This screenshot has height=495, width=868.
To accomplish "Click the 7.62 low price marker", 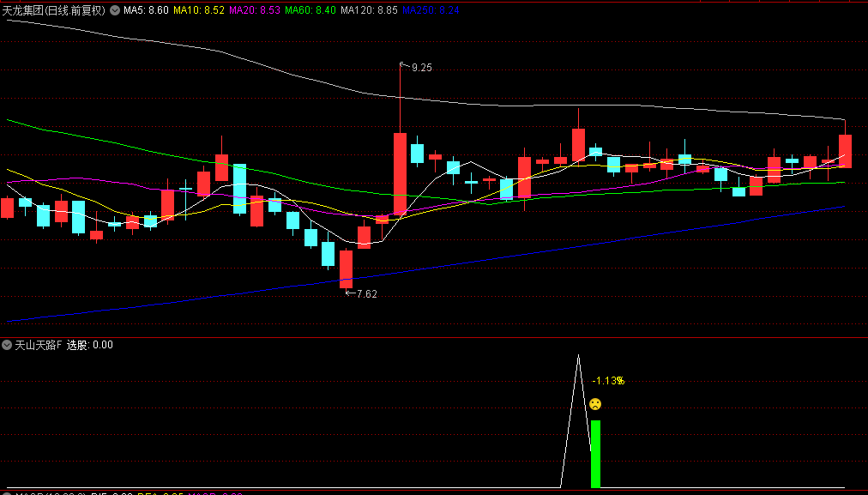I will [x=366, y=294].
